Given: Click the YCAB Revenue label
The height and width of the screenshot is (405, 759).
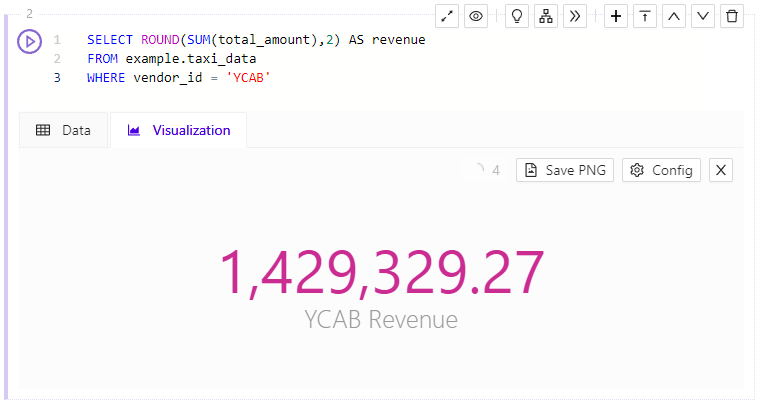Looking at the screenshot, I should coord(381,319).
